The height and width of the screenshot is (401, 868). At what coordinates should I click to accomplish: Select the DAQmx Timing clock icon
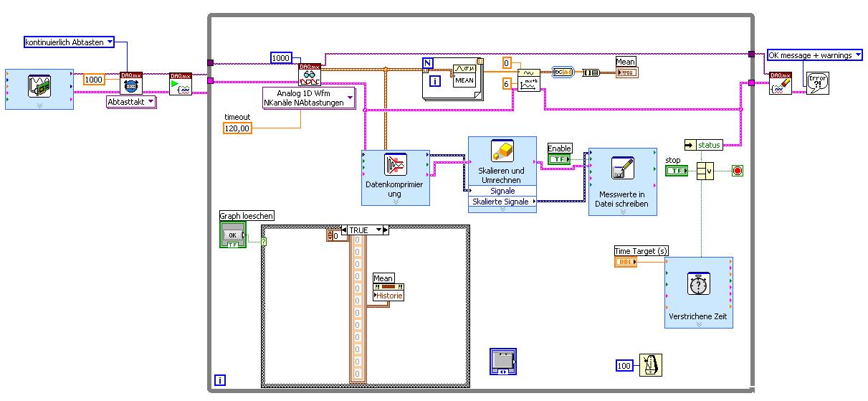pyautogui.click(x=131, y=83)
